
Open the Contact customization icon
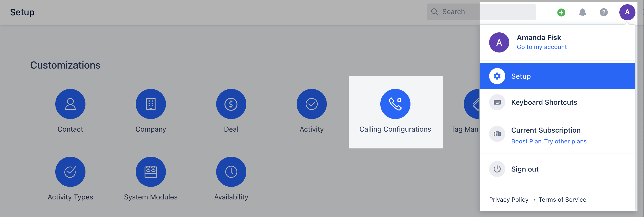(70, 104)
